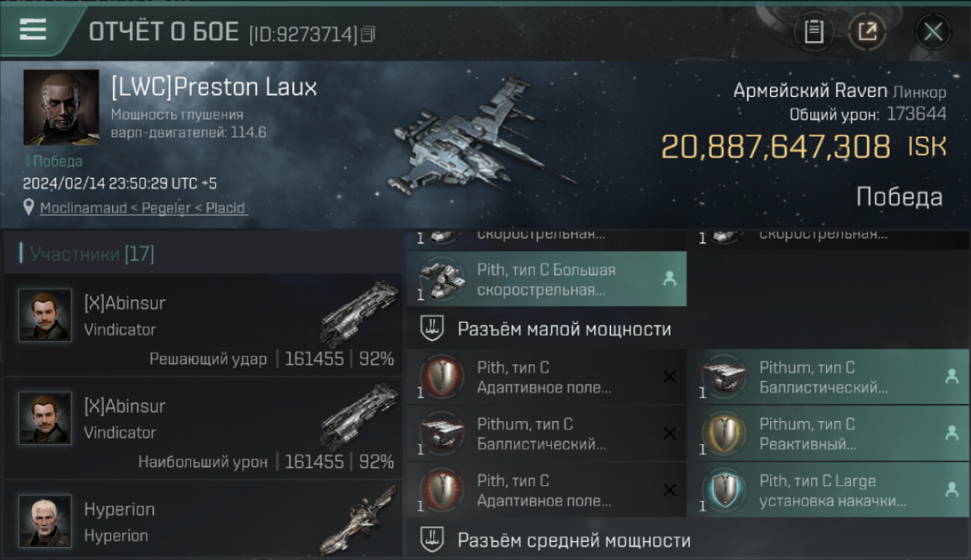Click X on Pithum Баллистический destroyed item

pos(669,434)
